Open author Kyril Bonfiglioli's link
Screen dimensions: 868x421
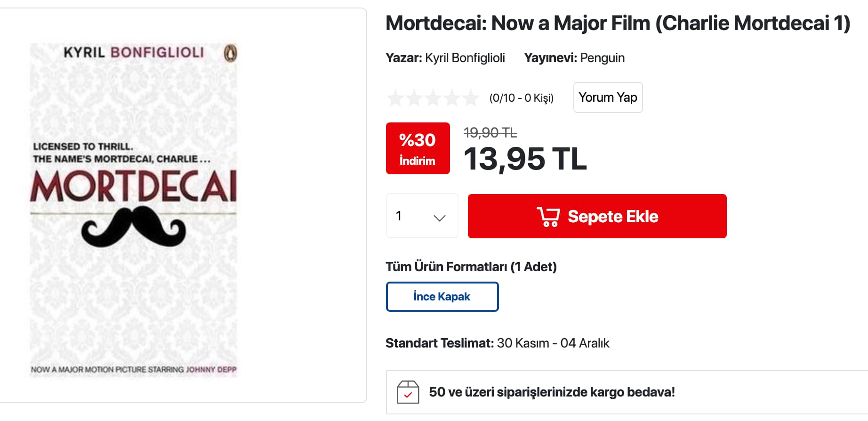coord(465,58)
